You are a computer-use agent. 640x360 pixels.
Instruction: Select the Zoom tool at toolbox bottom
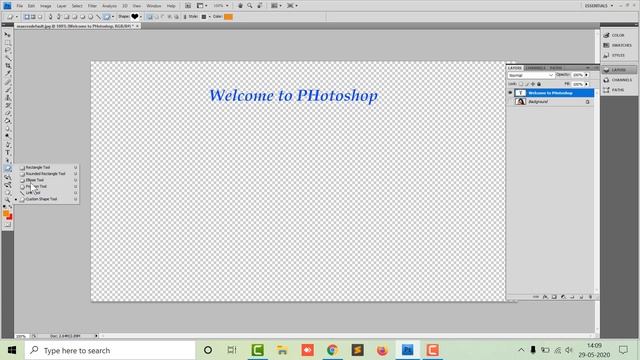click(x=7, y=200)
